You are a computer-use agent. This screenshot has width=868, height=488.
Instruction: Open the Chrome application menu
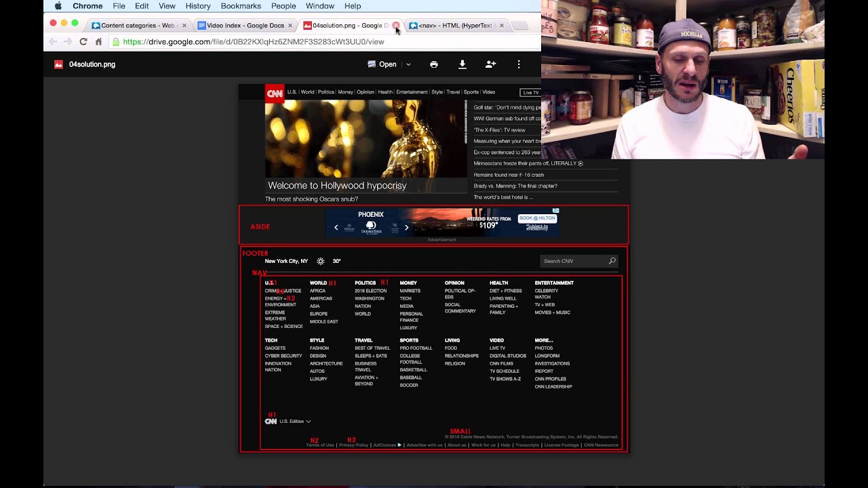coord(87,6)
